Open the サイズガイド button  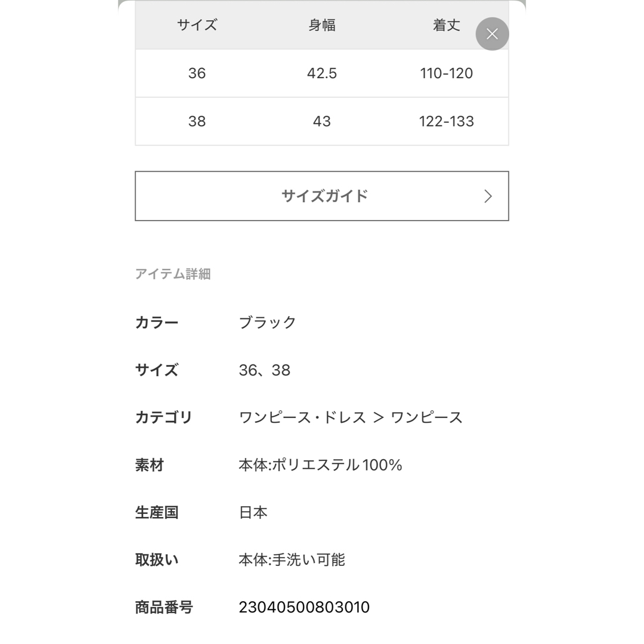pyautogui.click(x=321, y=196)
